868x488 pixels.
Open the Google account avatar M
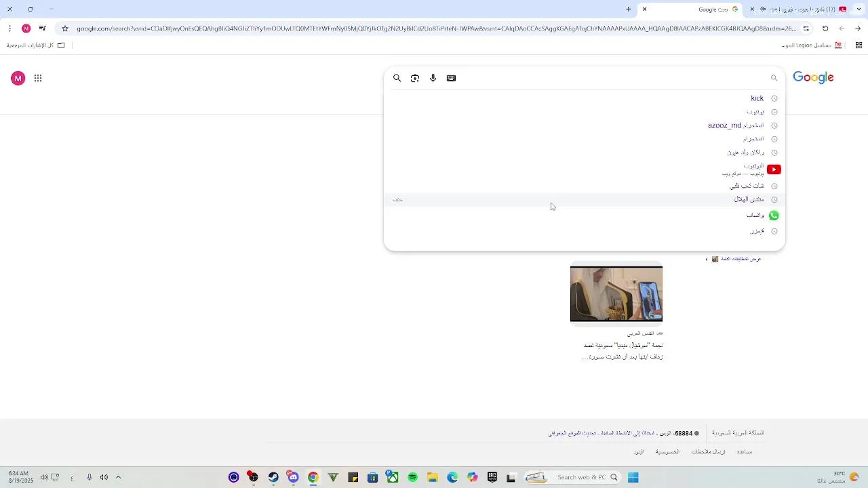[x=18, y=79]
